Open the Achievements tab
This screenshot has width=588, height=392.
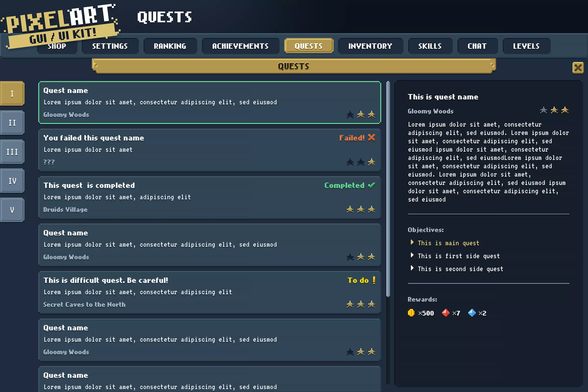tap(240, 46)
